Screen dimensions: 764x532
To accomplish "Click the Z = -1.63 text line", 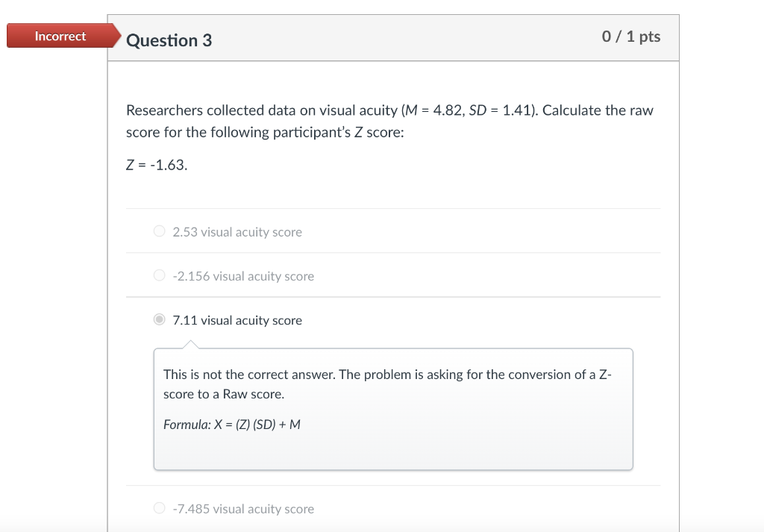I will (156, 164).
